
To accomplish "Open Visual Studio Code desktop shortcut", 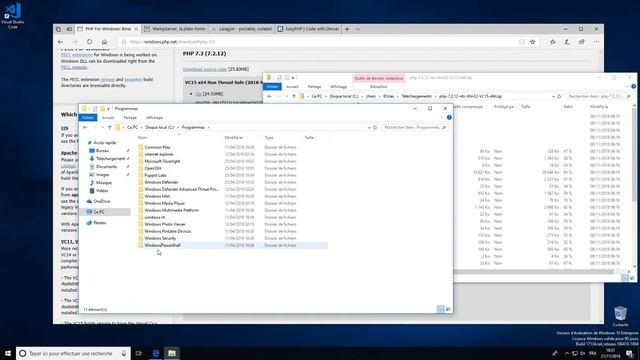I will (13, 15).
